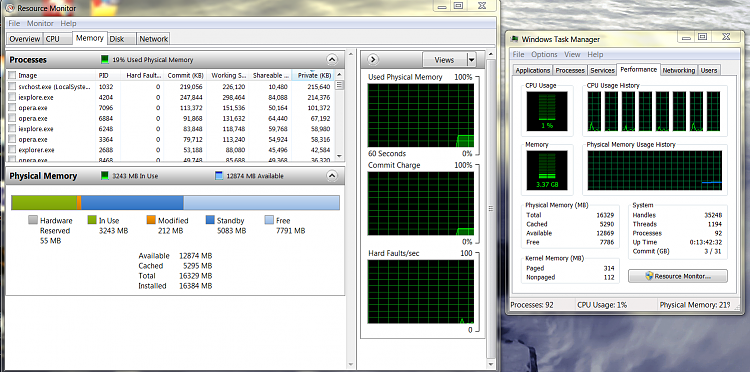Click the Views button
This screenshot has height=372, width=750.
(x=444, y=60)
